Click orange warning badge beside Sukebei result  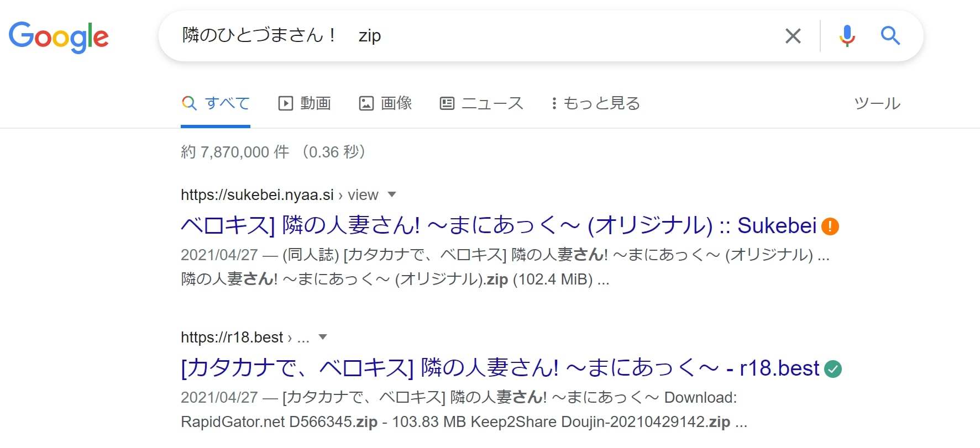[830, 226]
